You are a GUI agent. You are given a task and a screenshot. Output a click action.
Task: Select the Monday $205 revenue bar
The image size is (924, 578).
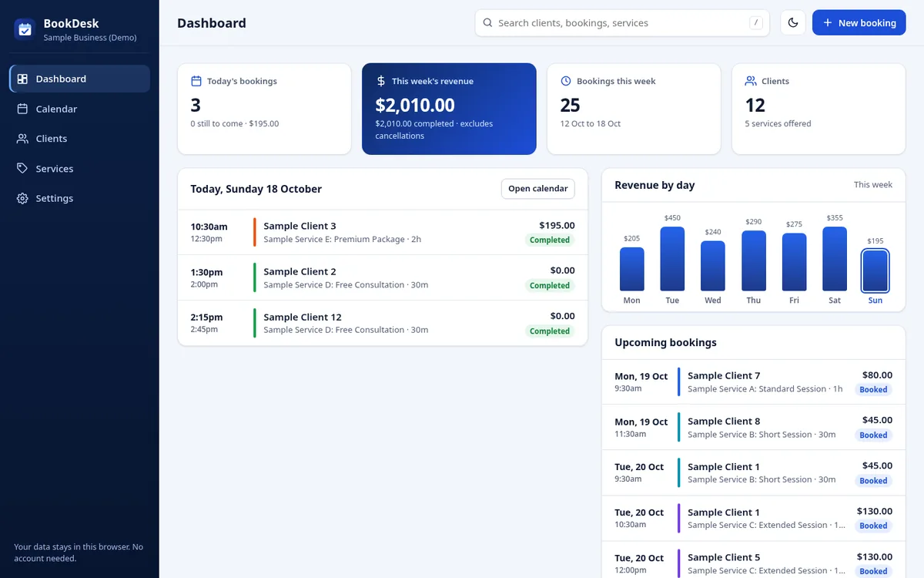pyautogui.click(x=632, y=269)
